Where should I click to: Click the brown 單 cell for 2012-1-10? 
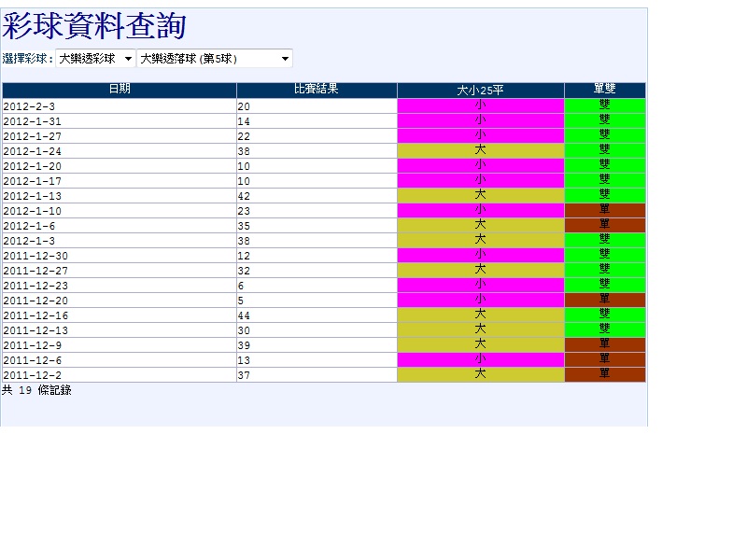click(x=605, y=211)
